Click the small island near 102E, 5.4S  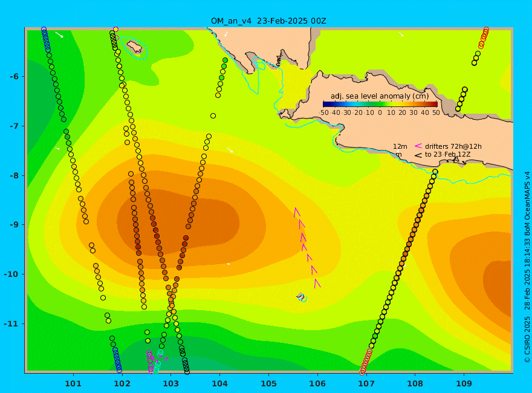tap(135, 47)
